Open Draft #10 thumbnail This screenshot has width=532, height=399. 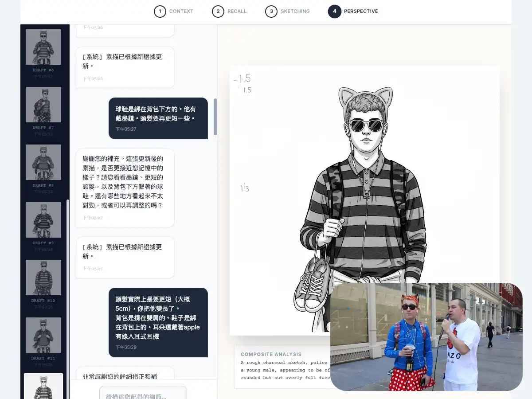click(x=43, y=278)
